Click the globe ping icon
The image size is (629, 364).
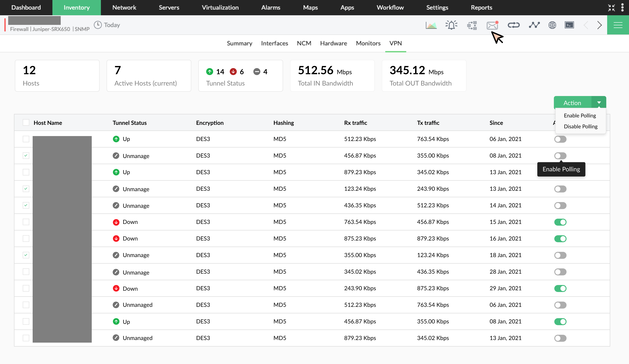[552, 25]
